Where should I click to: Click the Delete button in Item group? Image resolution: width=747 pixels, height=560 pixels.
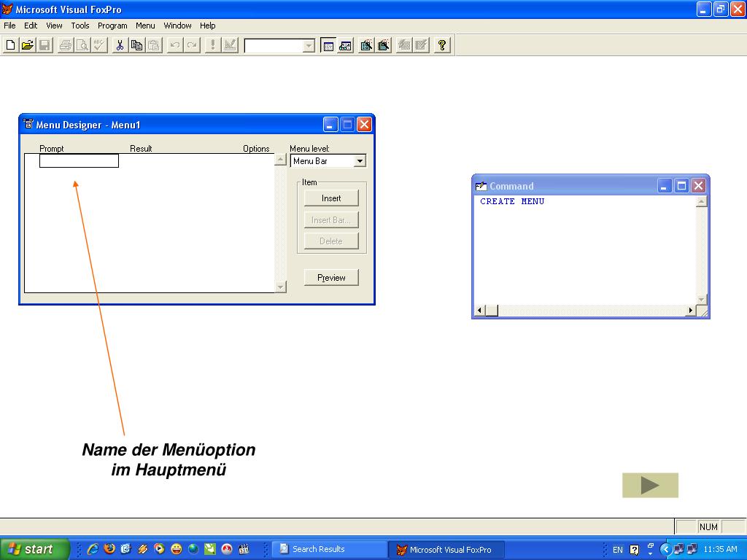tap(331, 241)
